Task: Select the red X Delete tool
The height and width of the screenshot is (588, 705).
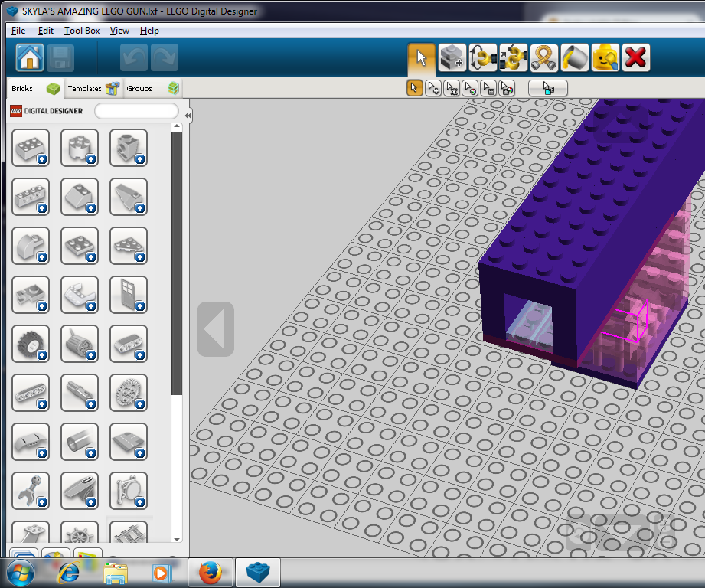Action: click(x=635, y=57)
